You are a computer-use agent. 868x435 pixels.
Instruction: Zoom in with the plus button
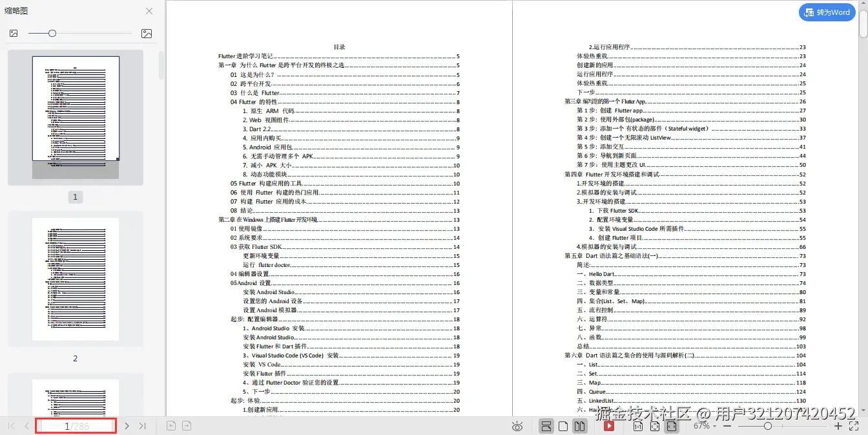coord(838,427)
